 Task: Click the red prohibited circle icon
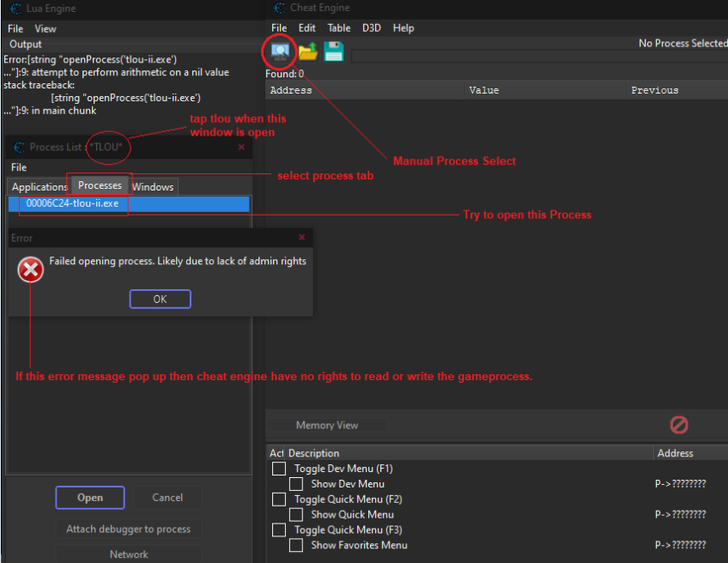[x=679, y=425]
